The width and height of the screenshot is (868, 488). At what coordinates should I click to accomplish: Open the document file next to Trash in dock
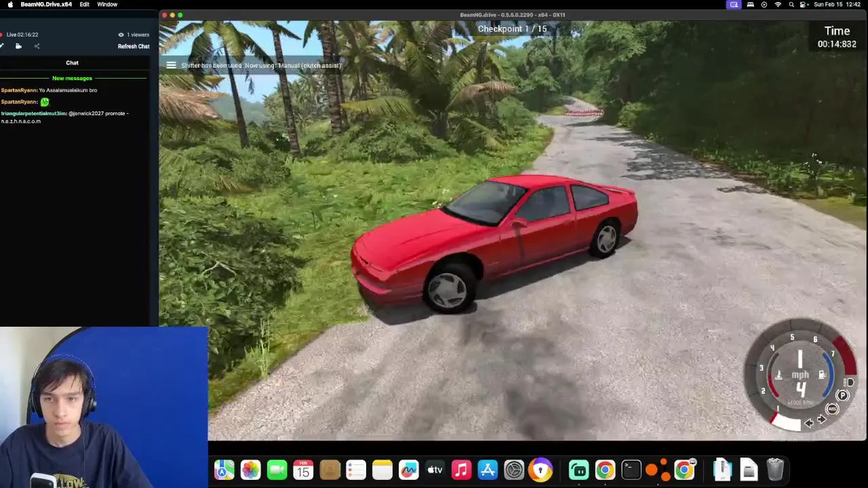749,470
